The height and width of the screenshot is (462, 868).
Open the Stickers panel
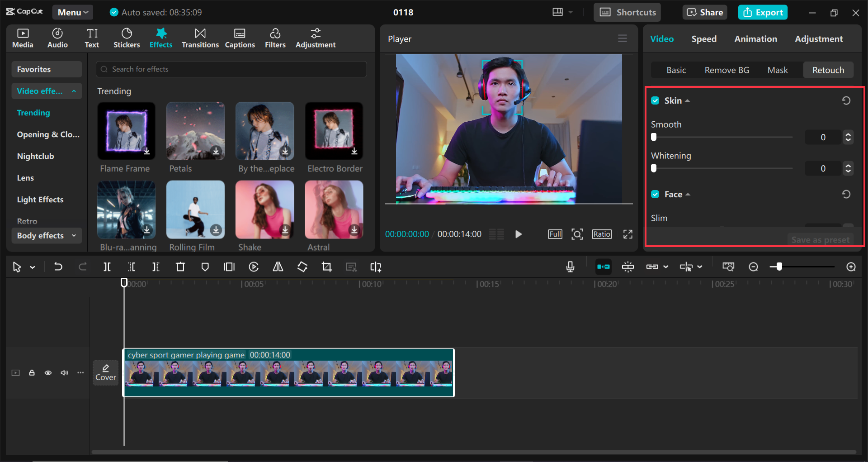click(127, 38)
